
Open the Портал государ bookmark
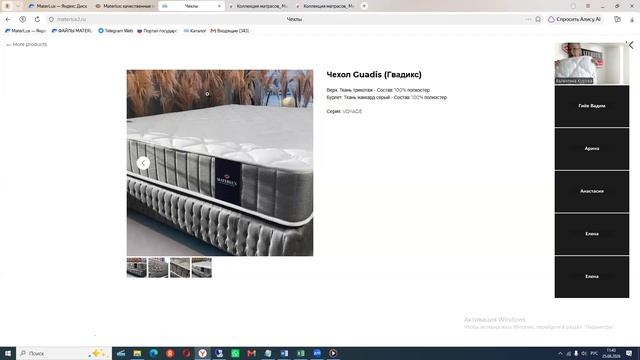[157, 31]
